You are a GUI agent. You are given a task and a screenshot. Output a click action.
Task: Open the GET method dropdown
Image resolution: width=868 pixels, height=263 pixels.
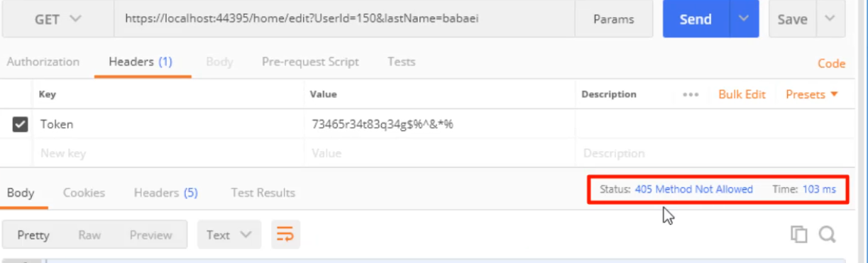(57, 19)
